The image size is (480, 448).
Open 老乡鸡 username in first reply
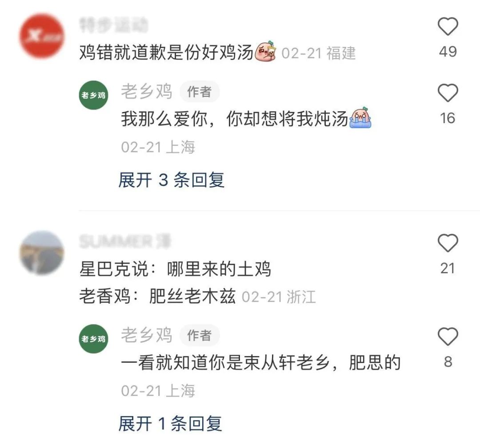coord(147,91)
